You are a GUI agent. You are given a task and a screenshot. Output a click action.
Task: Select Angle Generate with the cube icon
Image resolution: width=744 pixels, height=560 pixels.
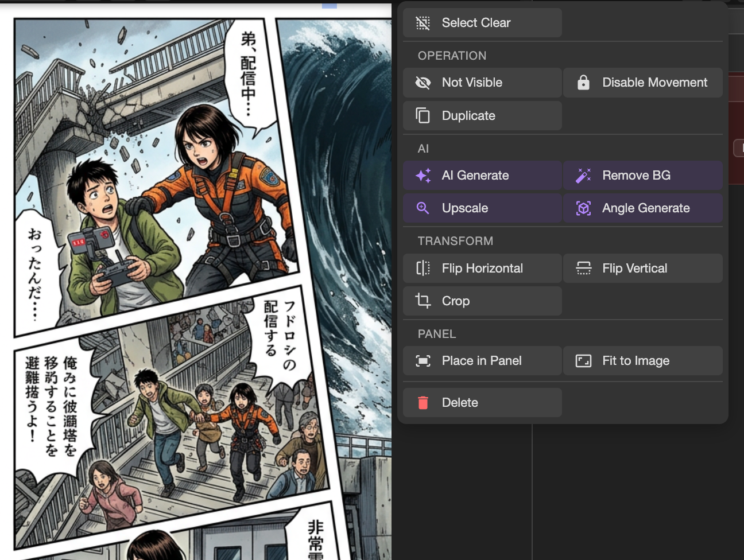tap(583, 208)
